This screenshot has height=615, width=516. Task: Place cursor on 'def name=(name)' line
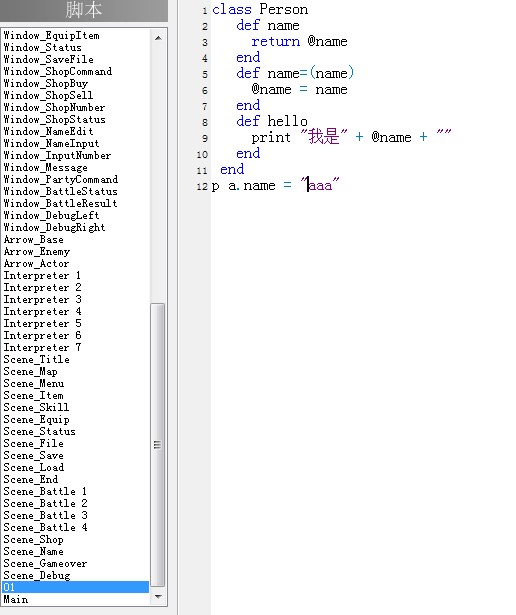(295, 73)
